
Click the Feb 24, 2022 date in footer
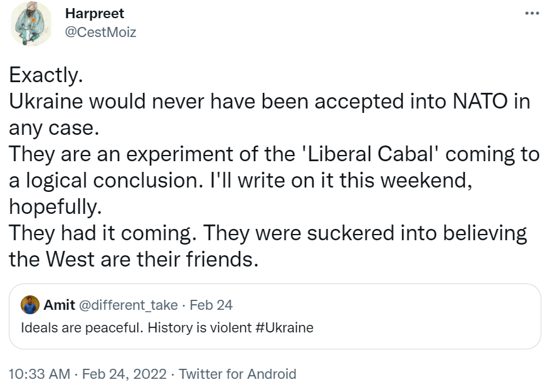coord(123,374)
